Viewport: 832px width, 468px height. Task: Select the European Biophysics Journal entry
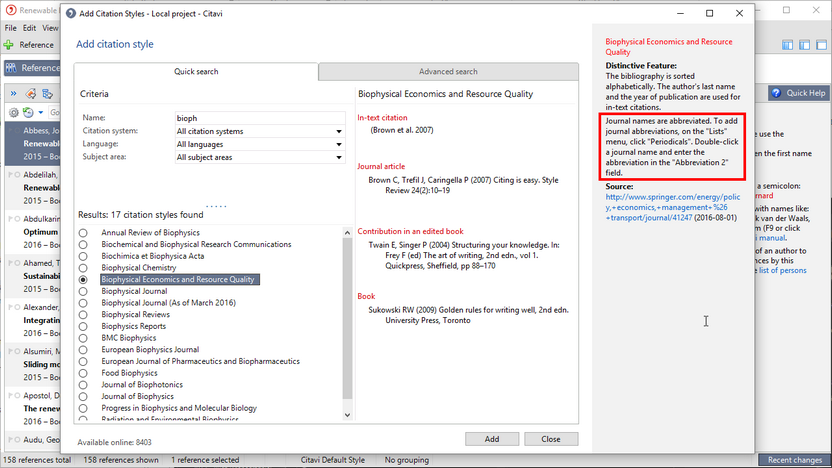[x=150, y=350]
